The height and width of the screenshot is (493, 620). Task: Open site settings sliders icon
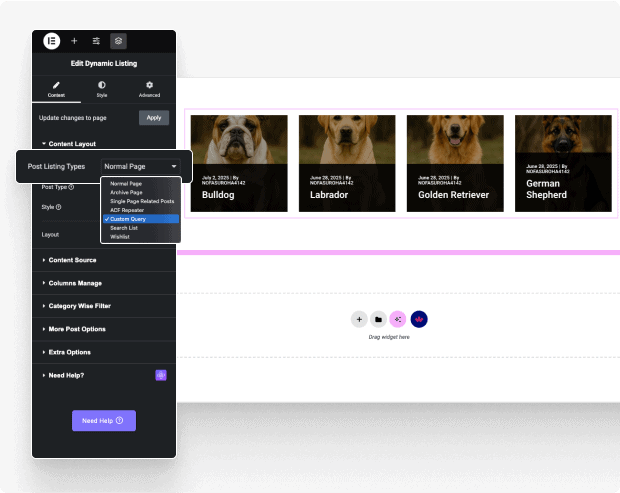pos(96,41)
